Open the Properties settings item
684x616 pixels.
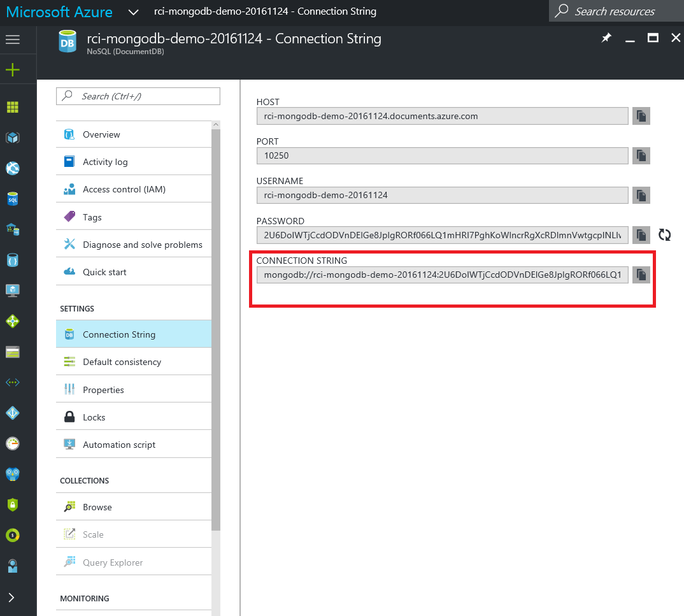click(x=134, y=390)
